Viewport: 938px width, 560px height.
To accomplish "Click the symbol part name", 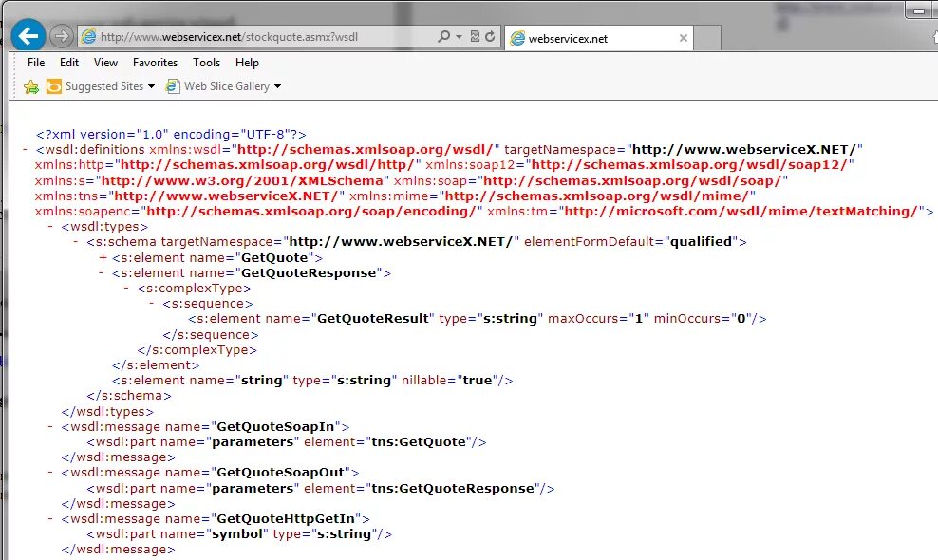I will point(237,533).
